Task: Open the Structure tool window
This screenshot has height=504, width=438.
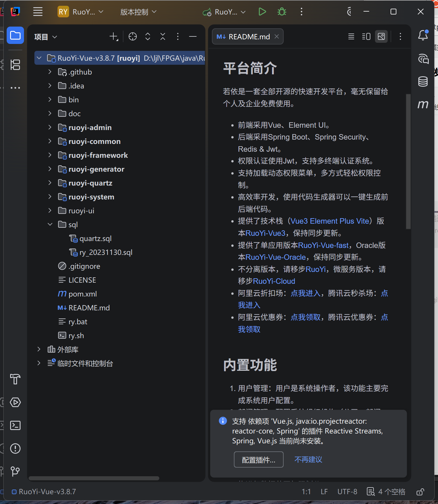Action: (15, 65)
